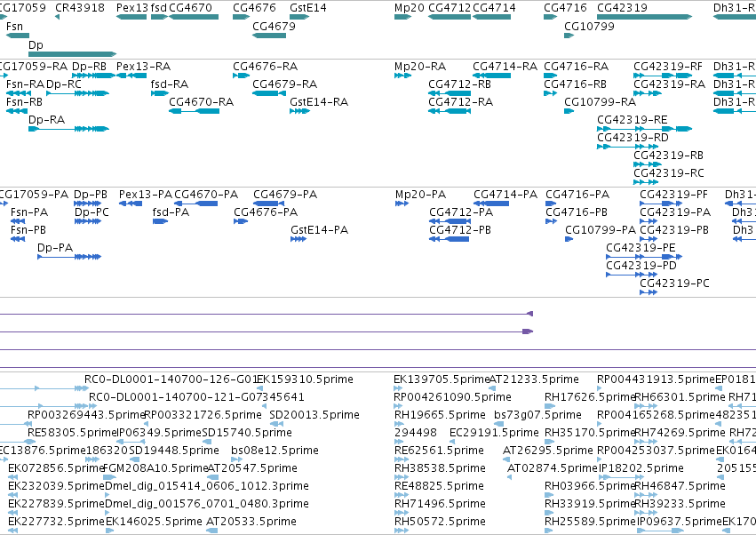756x535 pixels.
Task: Select transcript CG10799-RA
Action: click(569, 111)
